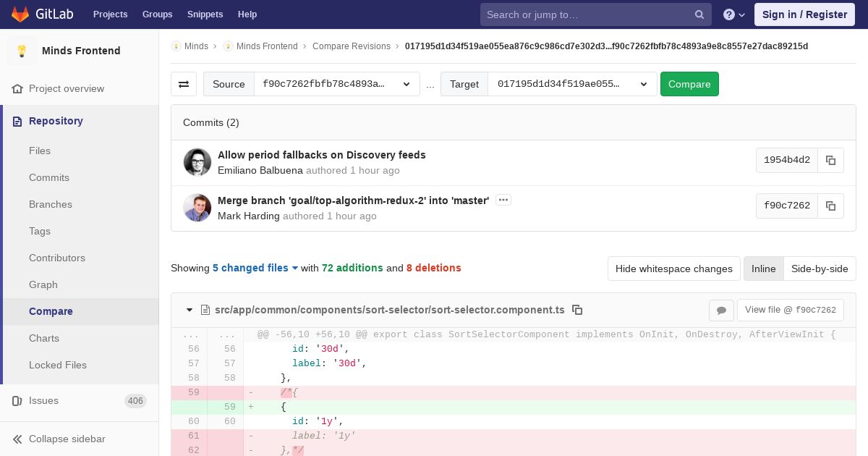
Task: Switch to Inline diff view
Action: point(763,269)
